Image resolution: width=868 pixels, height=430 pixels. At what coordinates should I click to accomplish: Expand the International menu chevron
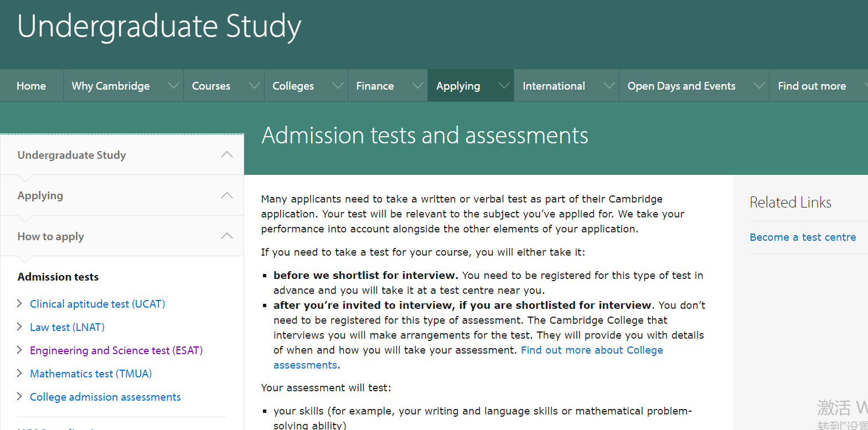609,86
